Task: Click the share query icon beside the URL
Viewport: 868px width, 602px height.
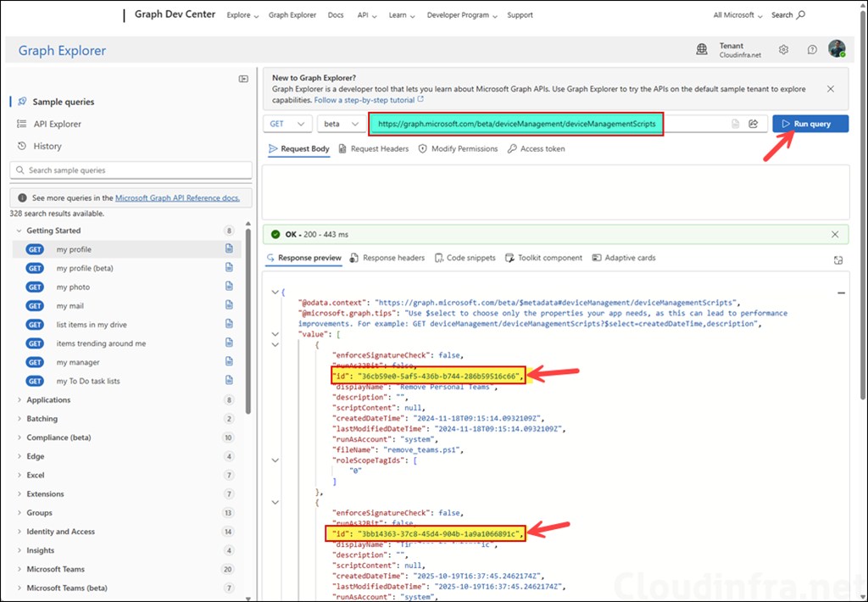Action: coord(754,123)
